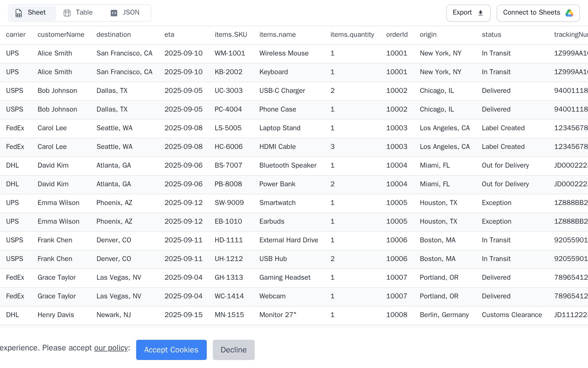
Task: Click the spreadsheet icon on the Sheet tab
Action: click(x=19, y=13)
